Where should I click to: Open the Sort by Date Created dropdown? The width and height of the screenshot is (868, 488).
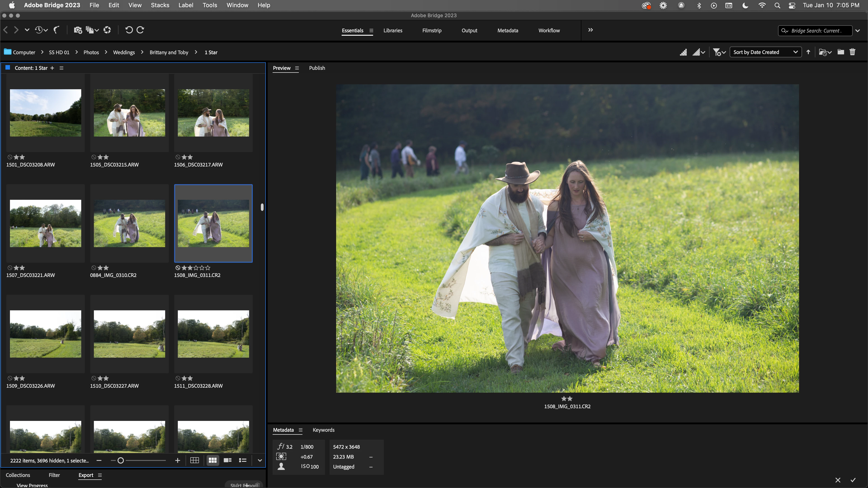pyautogui.click(x=765, y=52)
